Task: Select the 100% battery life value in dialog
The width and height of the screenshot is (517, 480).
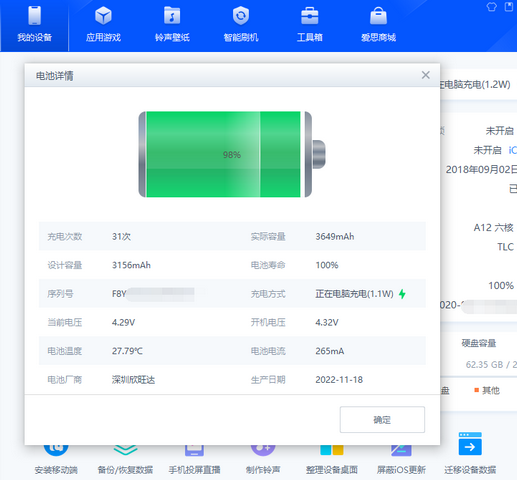Action: click(327, 265)
